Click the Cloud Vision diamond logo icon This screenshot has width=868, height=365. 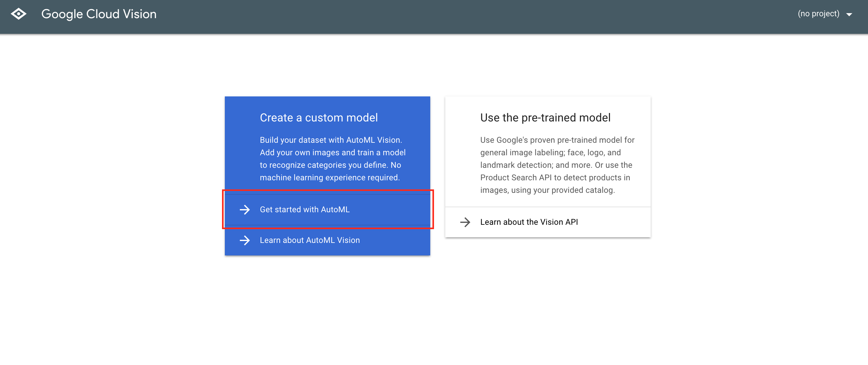point(18,14)
